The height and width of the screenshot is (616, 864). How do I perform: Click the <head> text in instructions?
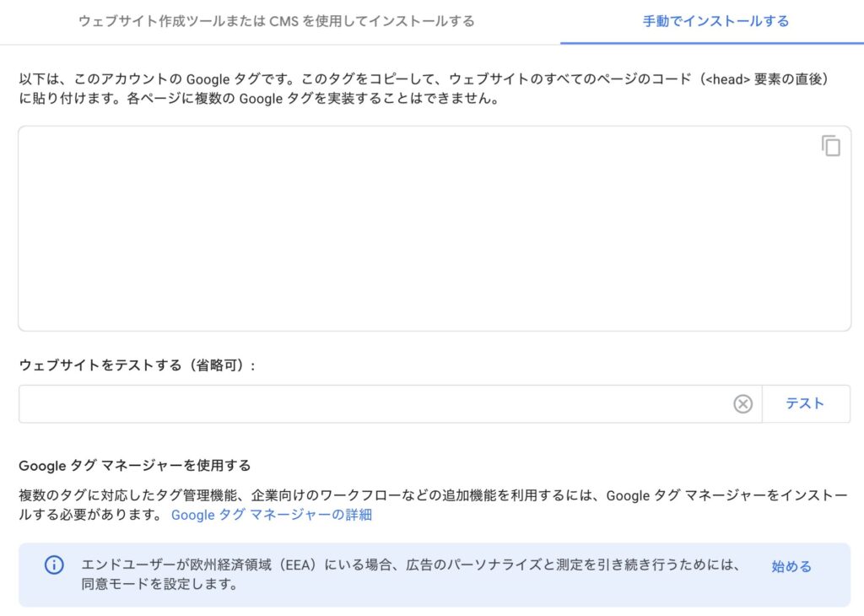point(727,79)
